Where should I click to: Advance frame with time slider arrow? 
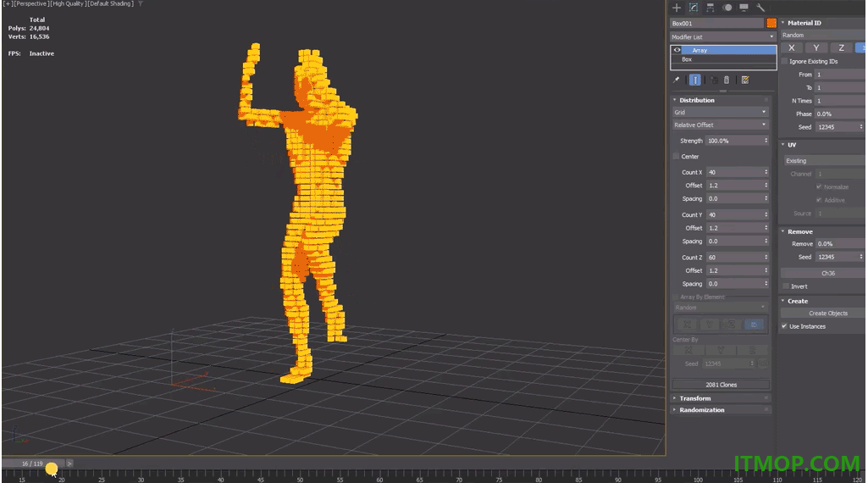(x=69, y=464)
